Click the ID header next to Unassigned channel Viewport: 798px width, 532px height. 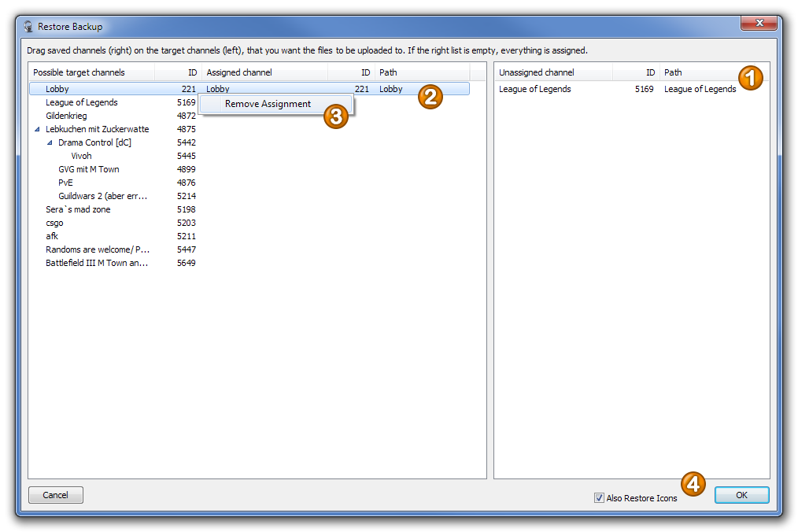coord(636,72)
